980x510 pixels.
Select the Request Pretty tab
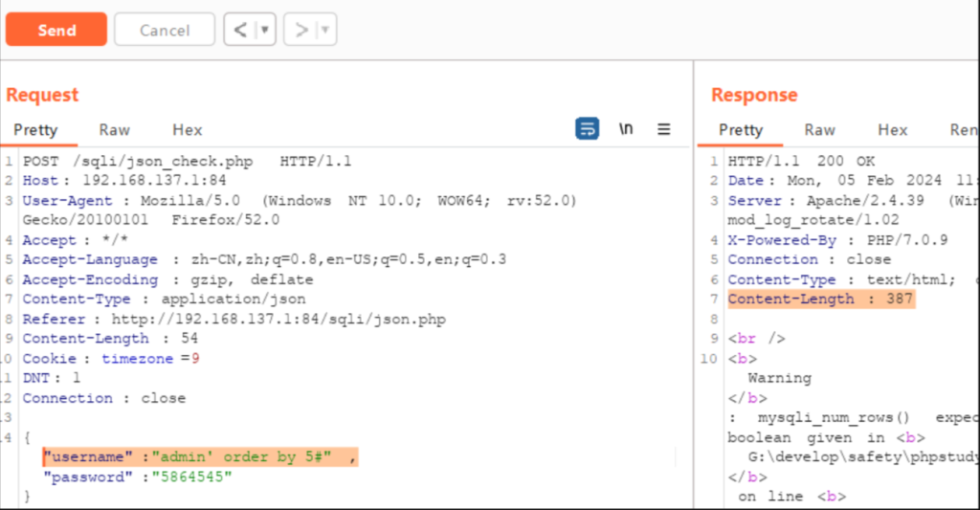[35, 130]
